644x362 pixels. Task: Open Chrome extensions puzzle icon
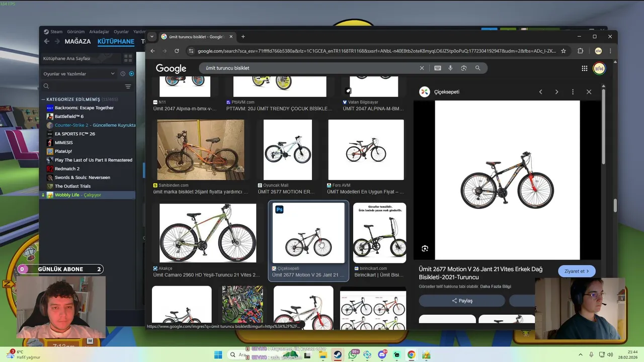pyautogui.click(x=580, y=51)
